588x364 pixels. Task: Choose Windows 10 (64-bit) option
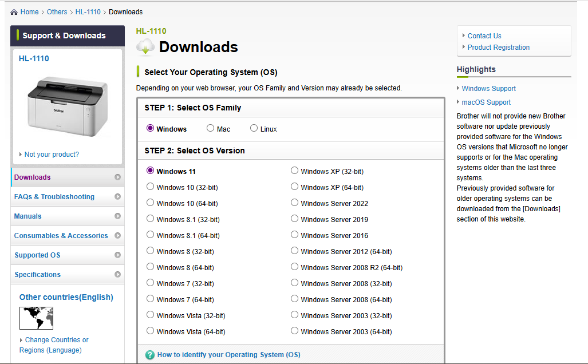[x=151, y=203]
